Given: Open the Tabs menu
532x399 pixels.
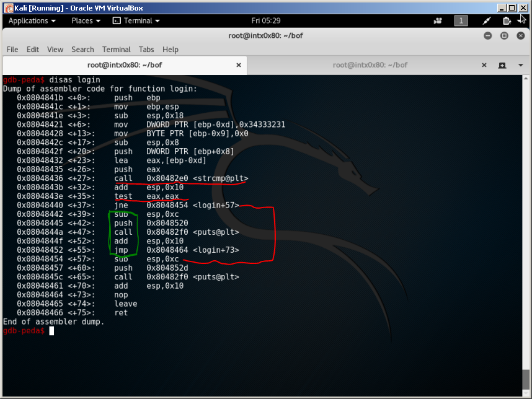Looking at the screenshot, I should point(146,50).
